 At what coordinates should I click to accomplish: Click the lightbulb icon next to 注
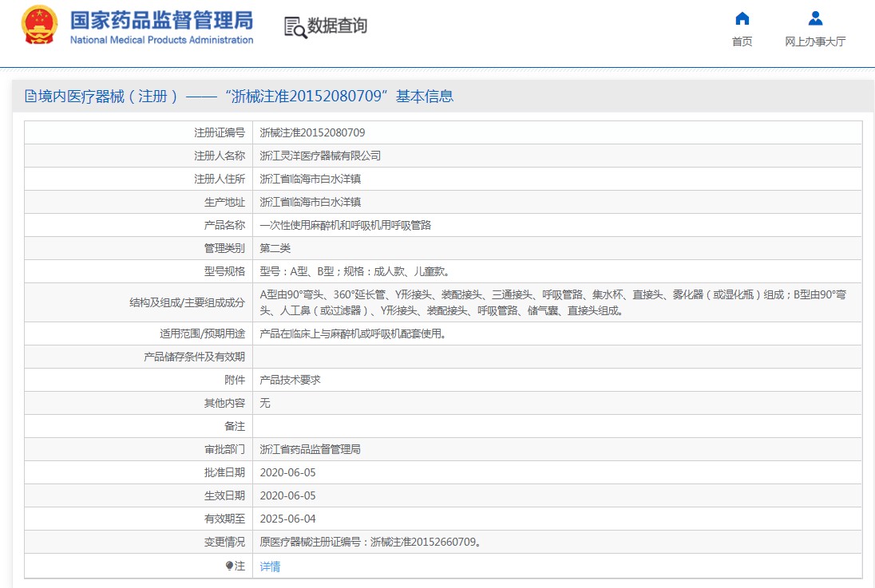[x=229, y=566]
